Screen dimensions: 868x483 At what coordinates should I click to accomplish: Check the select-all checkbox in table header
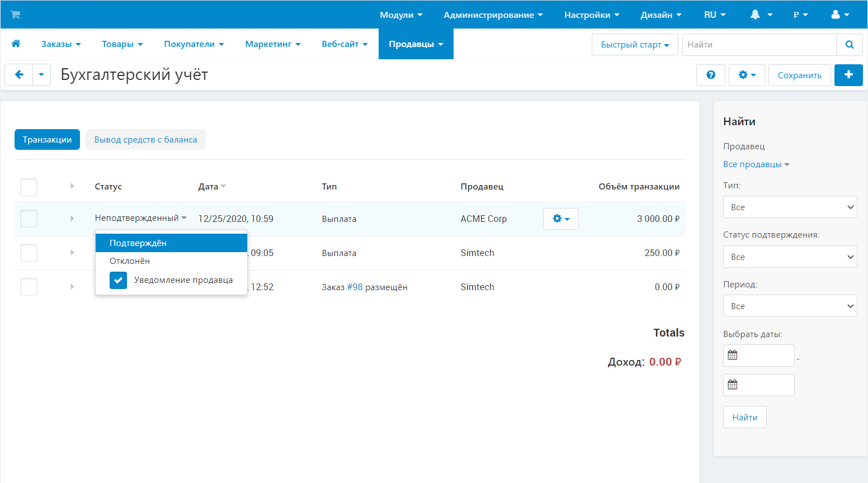(29, 187)
